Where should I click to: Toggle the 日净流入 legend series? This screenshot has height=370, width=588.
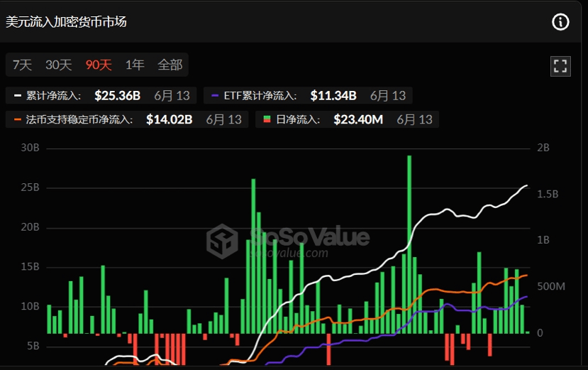[x=348, y=119]
